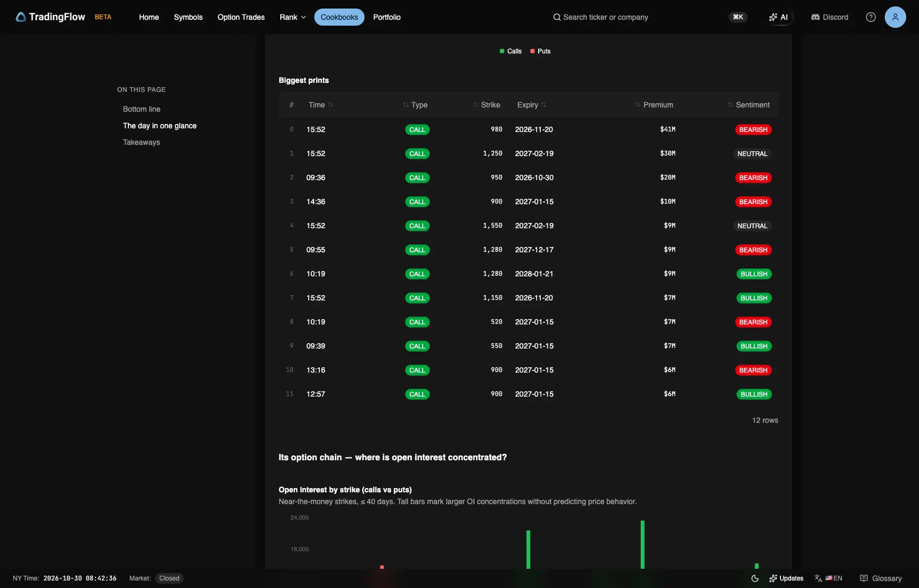
Task: Expand the Rank dropdown menu
Action: (293, 17)
